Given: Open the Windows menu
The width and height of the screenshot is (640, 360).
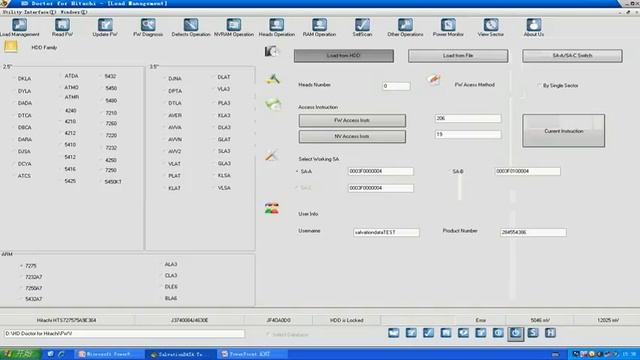Looking at the screenshot, I should point(74,12).
